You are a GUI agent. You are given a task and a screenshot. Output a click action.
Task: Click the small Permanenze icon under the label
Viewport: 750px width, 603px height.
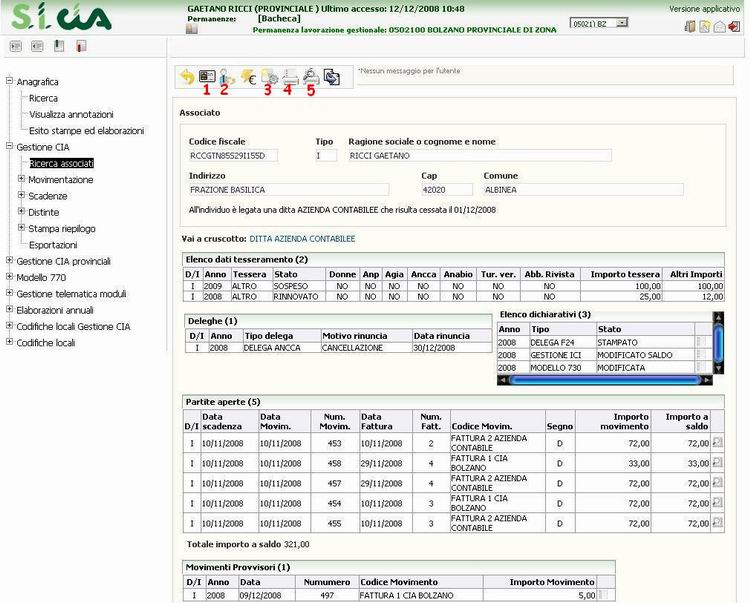click(x=191, y=29)
